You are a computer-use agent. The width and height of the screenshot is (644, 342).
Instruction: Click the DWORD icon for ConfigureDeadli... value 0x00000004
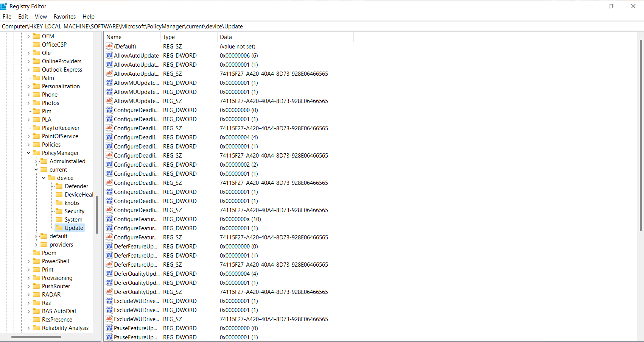pos(109,137)
